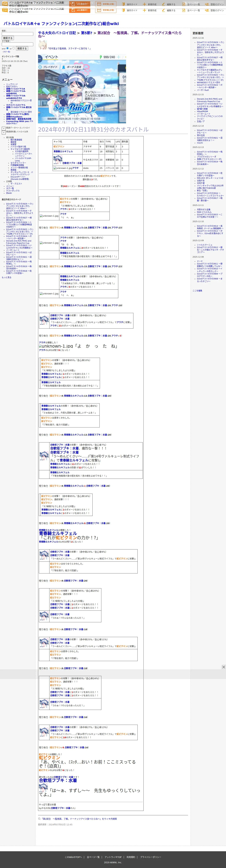Image resolution: width=226 pixels, height=868 pixels.
Task: Open 直轄Virtualboss menu link
Action: pos(14,117)
